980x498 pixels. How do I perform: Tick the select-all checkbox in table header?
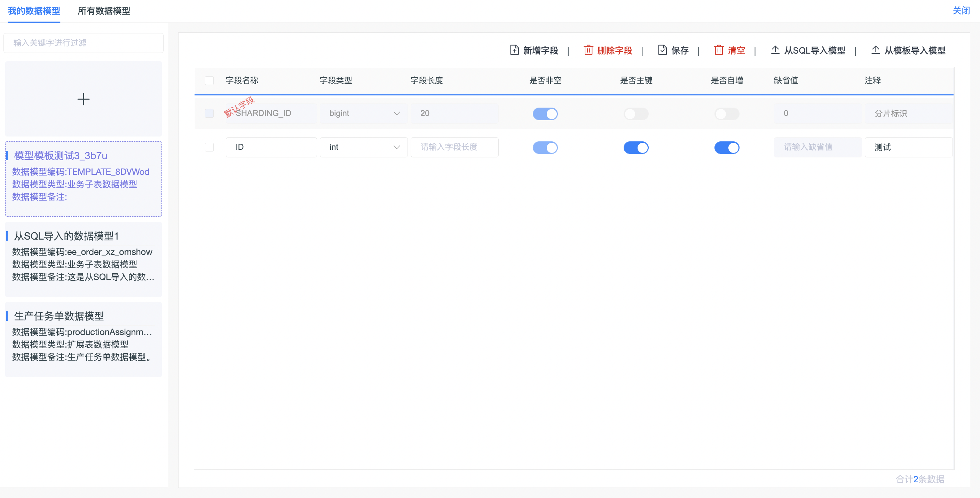pos(209,80)
